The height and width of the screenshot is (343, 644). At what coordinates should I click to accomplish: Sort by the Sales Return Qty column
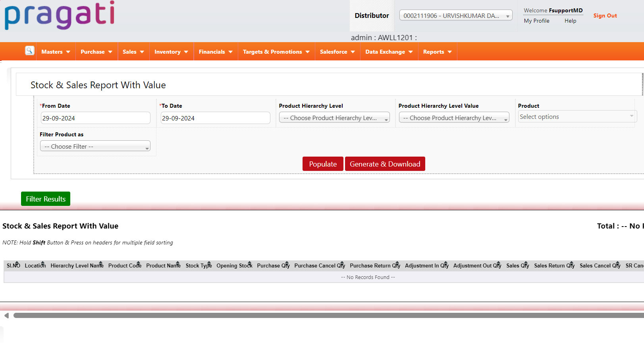[x=554, y=265]
